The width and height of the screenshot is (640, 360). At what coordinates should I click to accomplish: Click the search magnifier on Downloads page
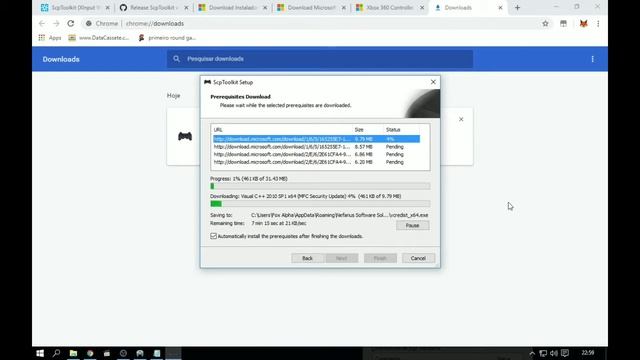coord(176,59)
